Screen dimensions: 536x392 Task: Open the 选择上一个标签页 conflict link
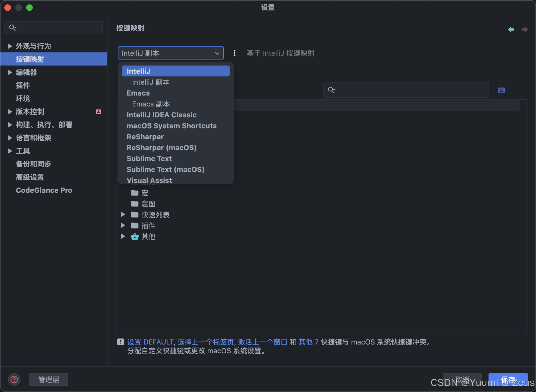pos(206,342)
